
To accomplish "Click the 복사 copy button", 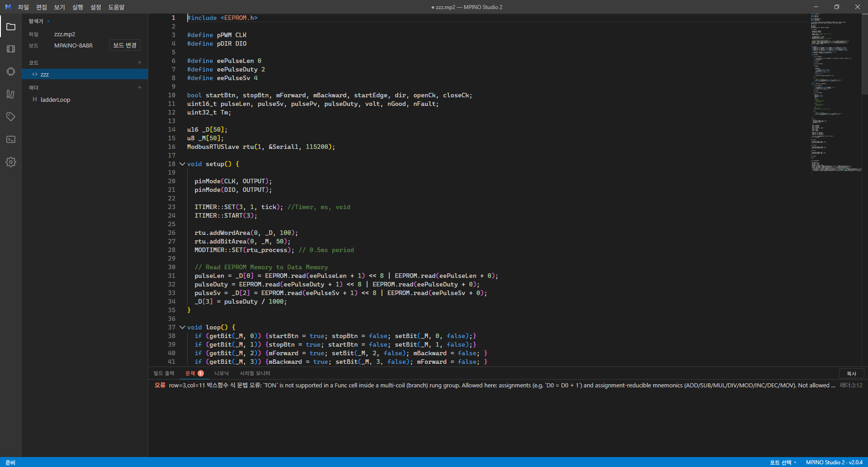I will pyautogui.click(x=852, y=373).
